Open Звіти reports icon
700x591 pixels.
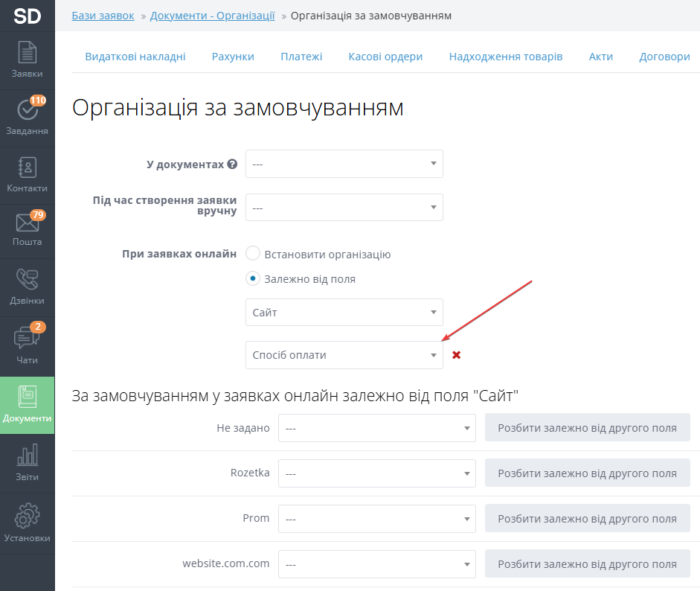27,463
